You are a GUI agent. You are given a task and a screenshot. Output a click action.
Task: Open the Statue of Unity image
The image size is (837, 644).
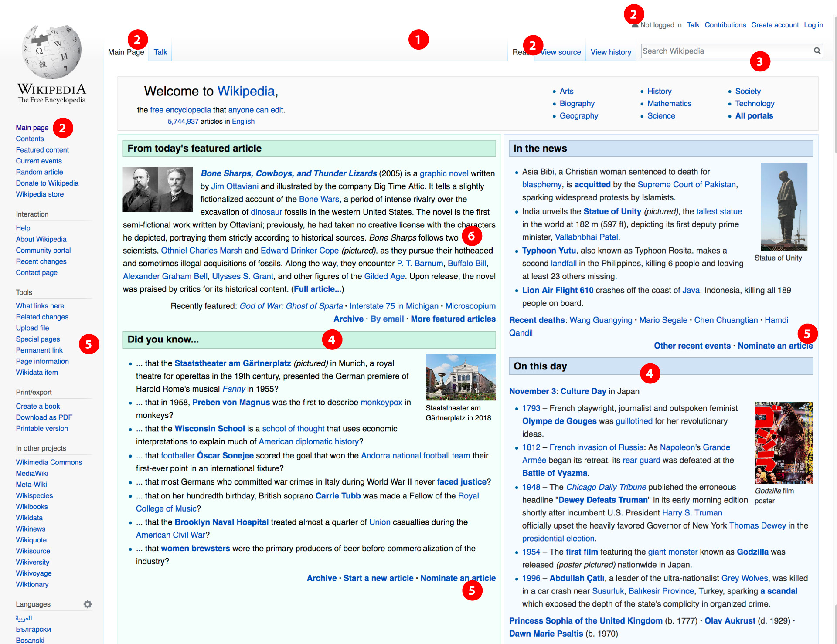coord(783,207)
